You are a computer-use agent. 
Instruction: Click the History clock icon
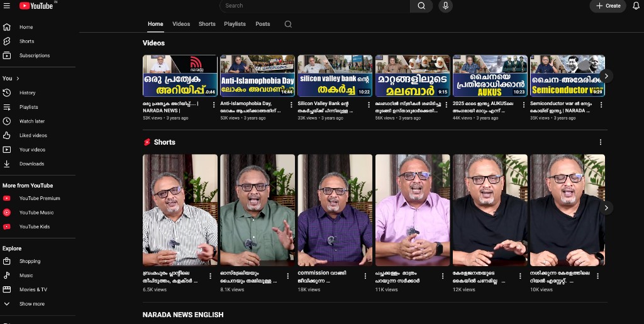pyautogui.click(x=6, y=93)
